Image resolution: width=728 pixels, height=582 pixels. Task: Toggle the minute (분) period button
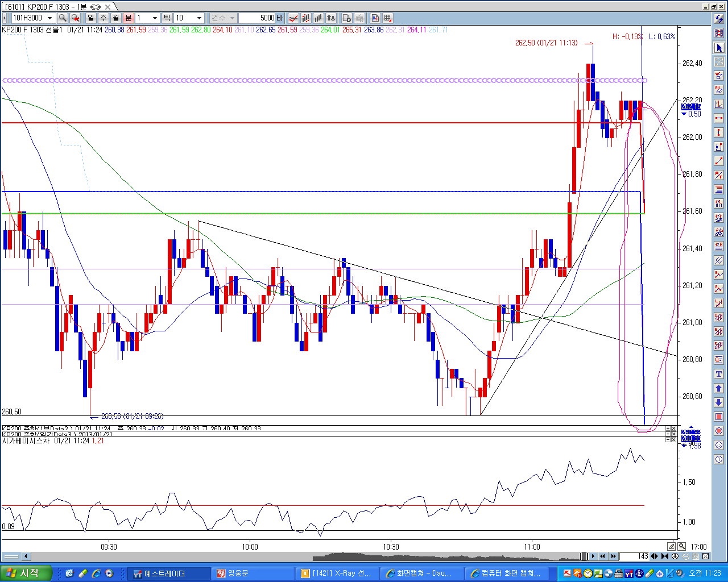click(x=129, y=18)
